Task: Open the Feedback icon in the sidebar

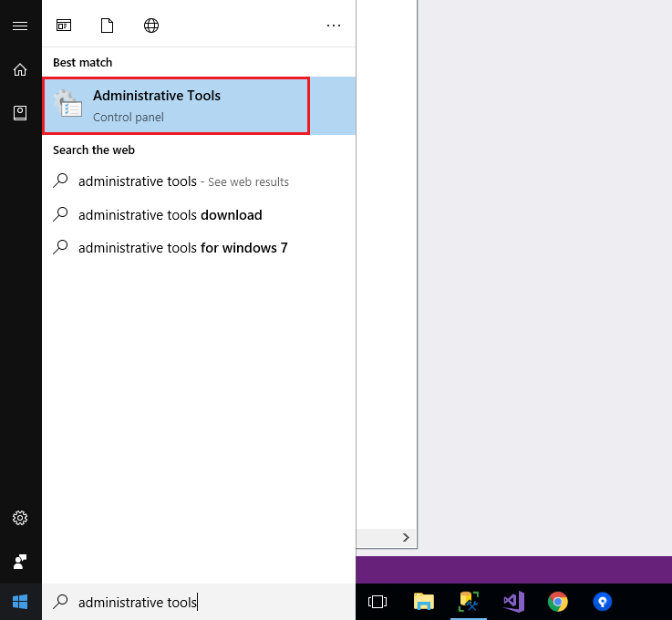Action: pos(20,562)
